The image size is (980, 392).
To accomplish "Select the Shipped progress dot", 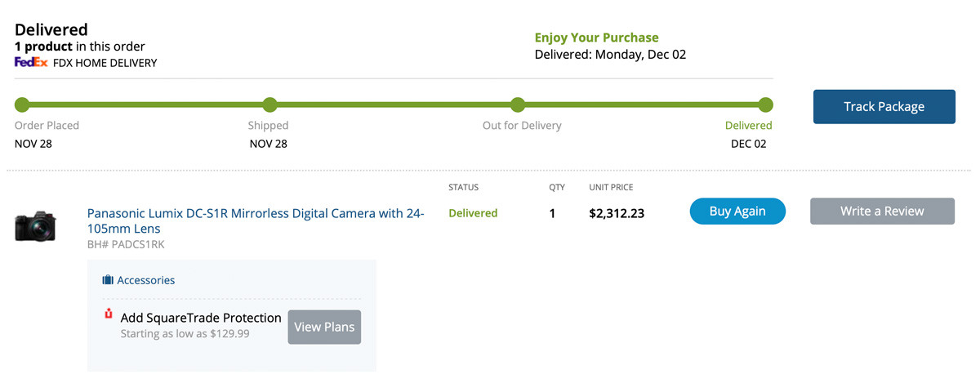I will click(269, 105).
